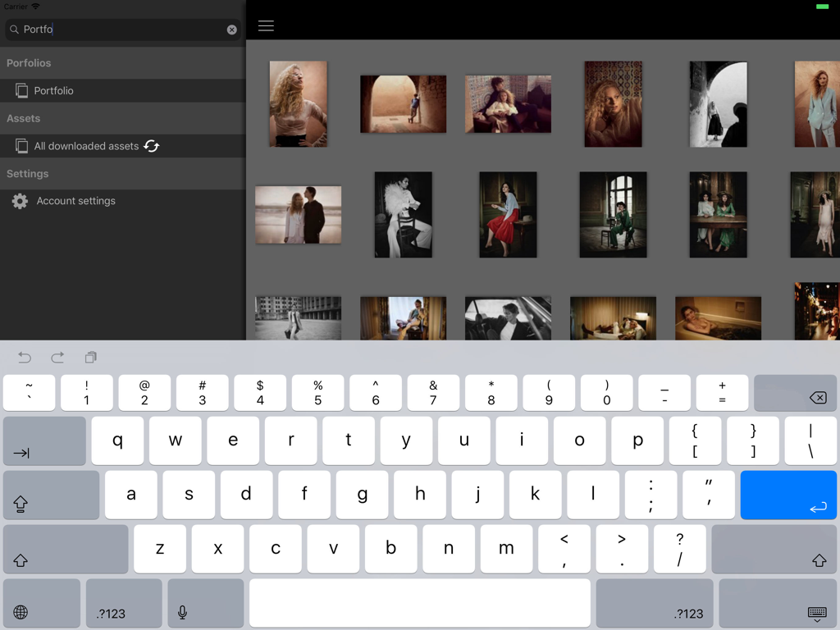
Task: Tap the search input showing Portfo
Action: coord(115,30)
